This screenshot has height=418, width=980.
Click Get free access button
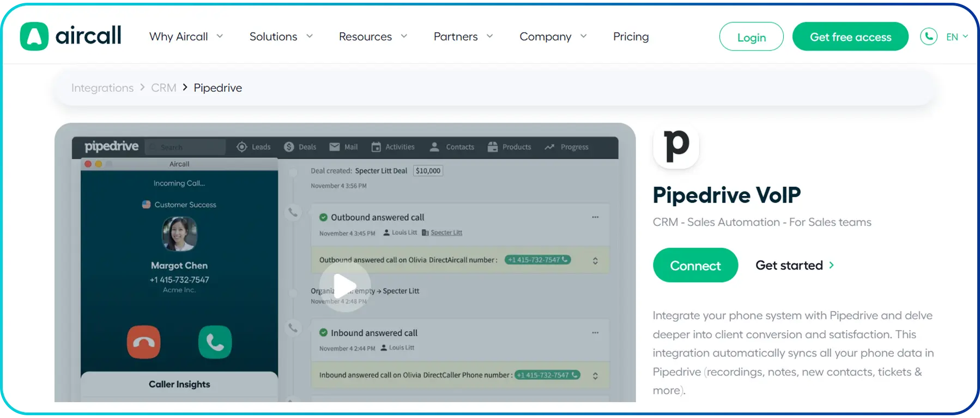pos(850,37)
